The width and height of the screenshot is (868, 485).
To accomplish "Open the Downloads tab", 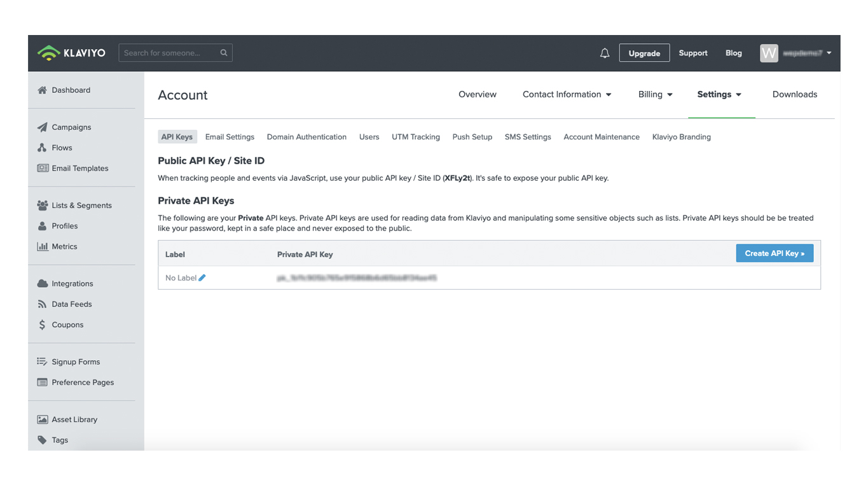I will click(795, 94).
